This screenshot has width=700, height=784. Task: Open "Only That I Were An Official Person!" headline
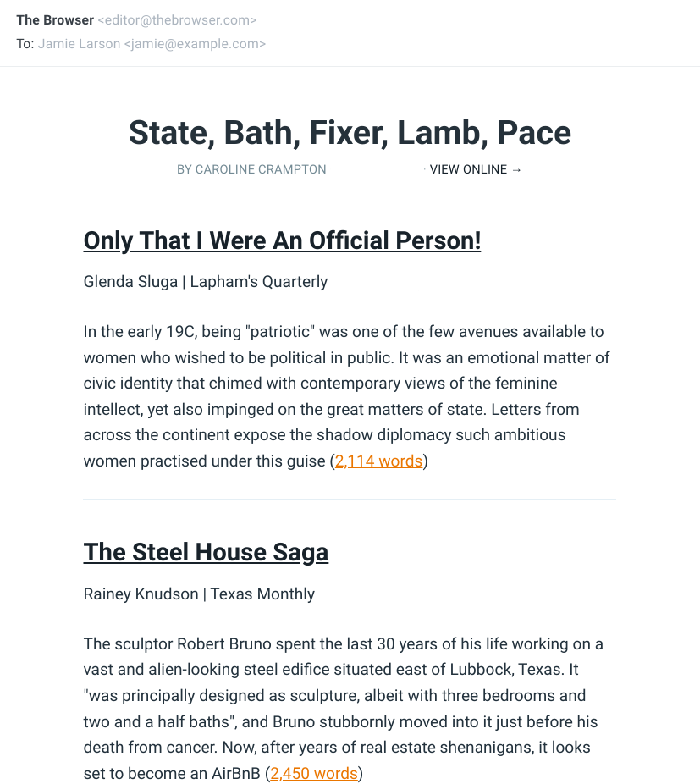click(282, 240)
